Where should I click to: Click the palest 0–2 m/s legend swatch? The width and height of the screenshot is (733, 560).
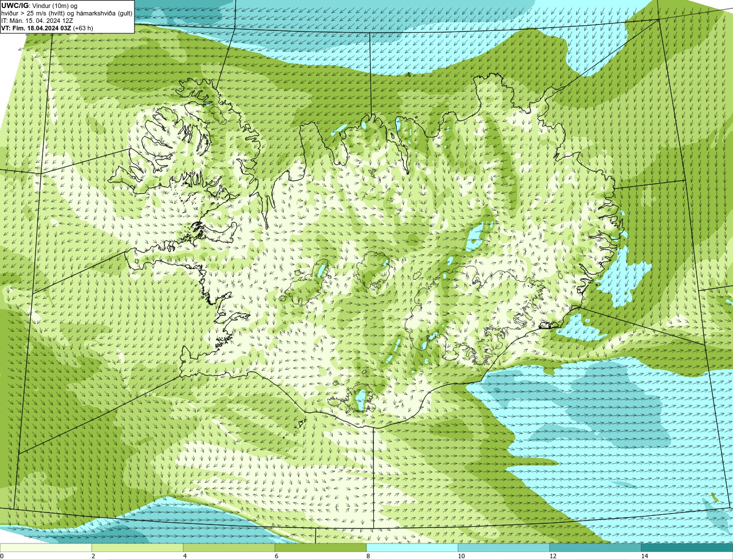coord(46,547)
